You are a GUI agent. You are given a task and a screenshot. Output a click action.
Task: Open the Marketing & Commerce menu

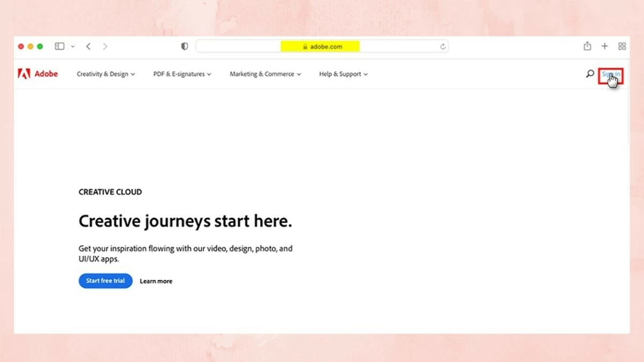pyautogui.click(x=265, y=74)
